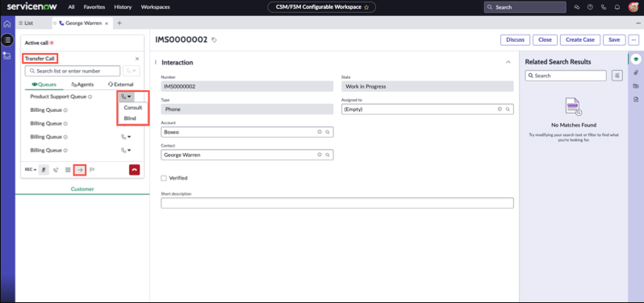
Task: Switch to the Queues tab
Action: [44, 85]
